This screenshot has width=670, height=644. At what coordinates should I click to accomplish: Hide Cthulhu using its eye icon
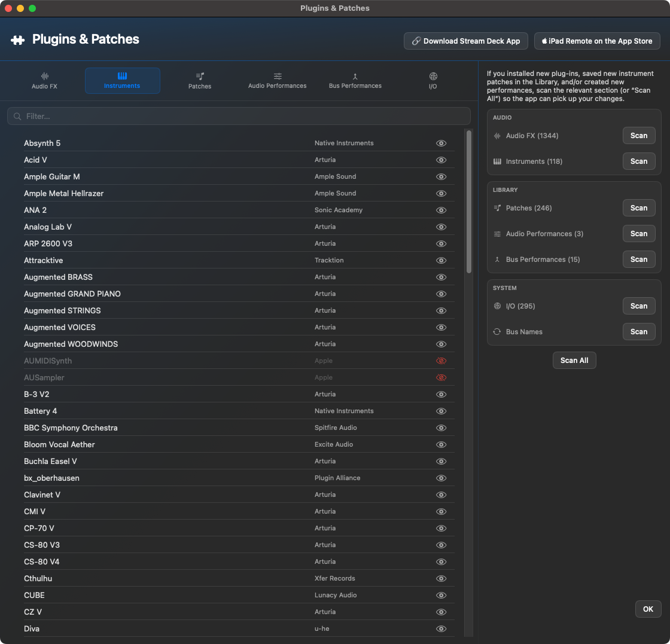[441, 578]
